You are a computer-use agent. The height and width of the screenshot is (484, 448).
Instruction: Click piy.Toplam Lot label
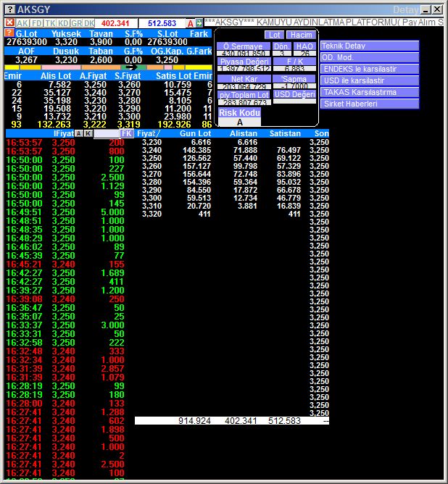244,95
